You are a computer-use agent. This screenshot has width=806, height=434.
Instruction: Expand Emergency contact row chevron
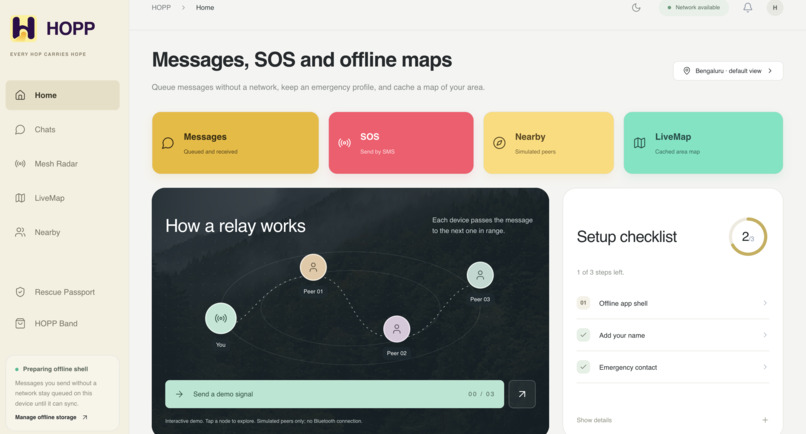pos(765,367)
